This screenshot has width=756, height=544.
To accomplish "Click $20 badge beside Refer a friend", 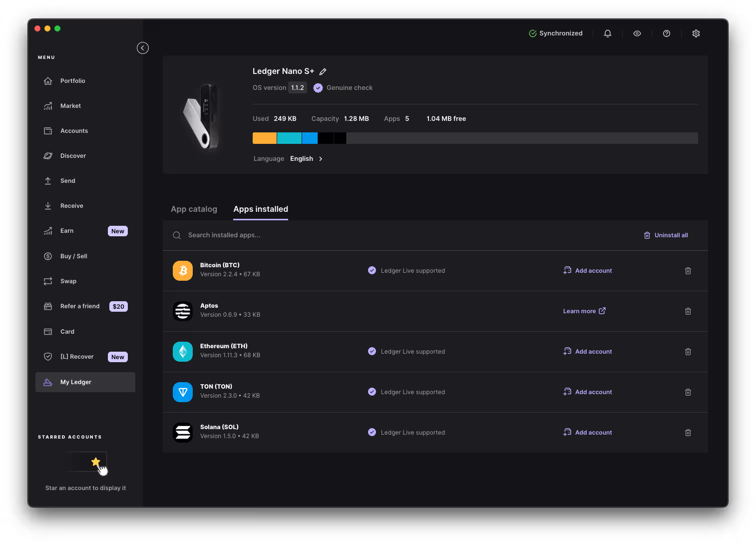I will [118, 307].
